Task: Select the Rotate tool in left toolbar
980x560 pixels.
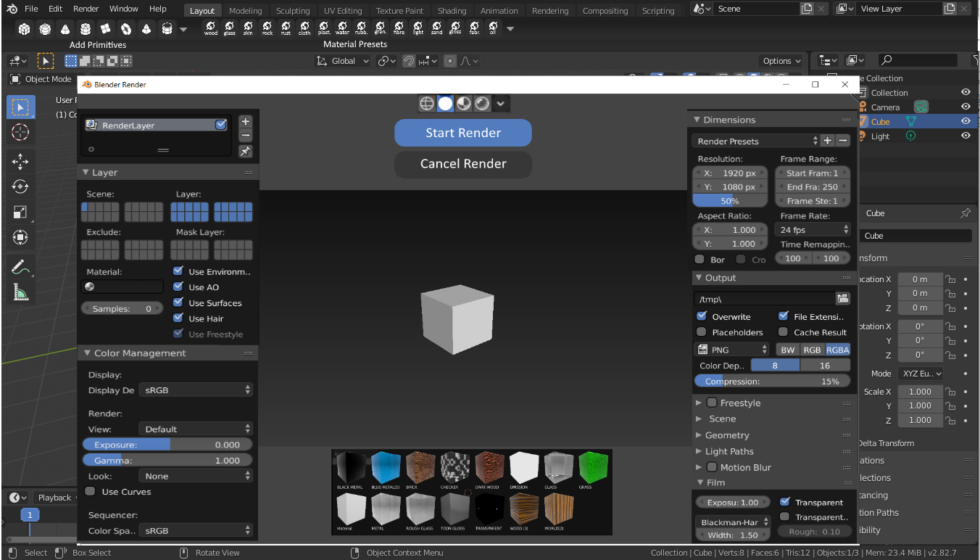Action: coord(20,186)
